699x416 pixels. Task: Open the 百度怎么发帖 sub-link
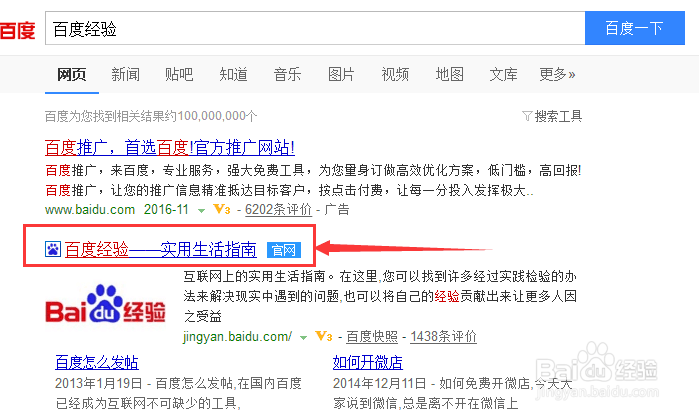tap(97, 362)
